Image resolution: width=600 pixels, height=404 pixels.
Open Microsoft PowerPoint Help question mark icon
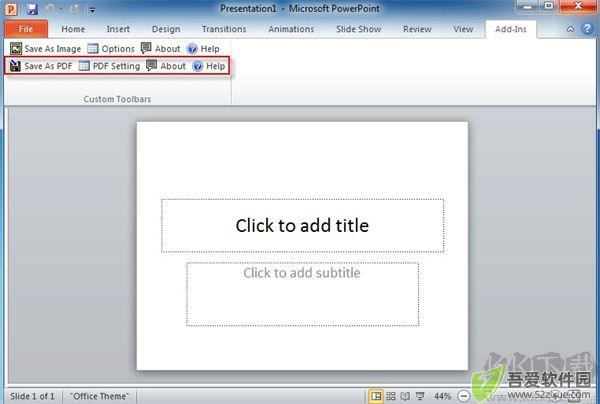click(x=587, y=28)
